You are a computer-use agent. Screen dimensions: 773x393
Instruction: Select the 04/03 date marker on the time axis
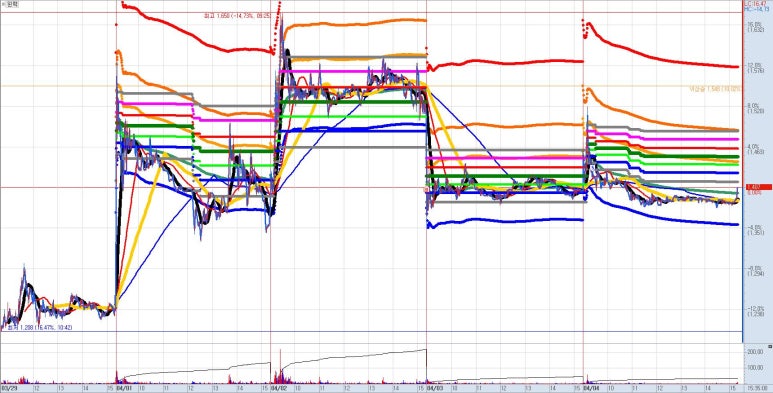tap(434, 389)
